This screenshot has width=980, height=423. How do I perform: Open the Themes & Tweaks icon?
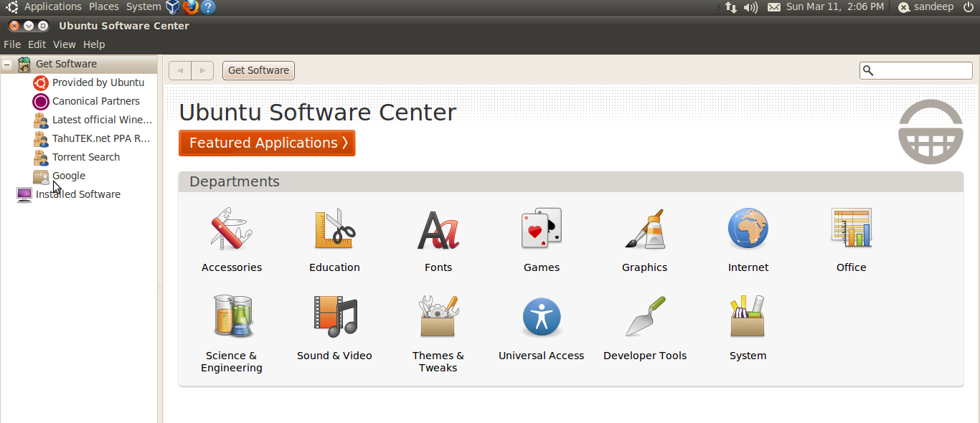(438, 316)
